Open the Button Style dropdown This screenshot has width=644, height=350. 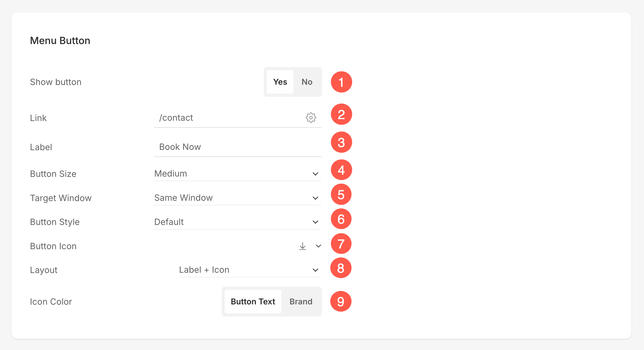tap(237, 222)
